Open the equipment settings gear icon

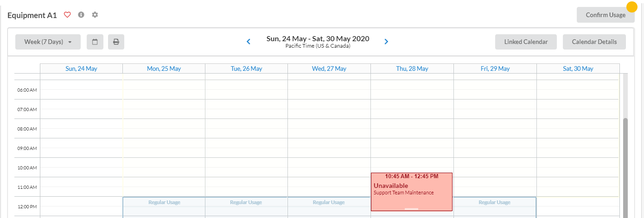coord(95,15)
